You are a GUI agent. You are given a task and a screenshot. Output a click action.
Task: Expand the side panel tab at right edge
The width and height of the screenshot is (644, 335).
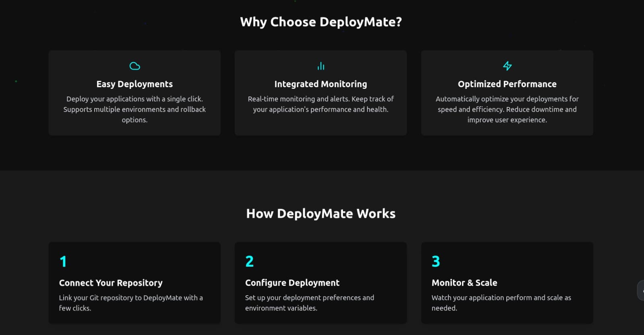(x=641, y=291)
